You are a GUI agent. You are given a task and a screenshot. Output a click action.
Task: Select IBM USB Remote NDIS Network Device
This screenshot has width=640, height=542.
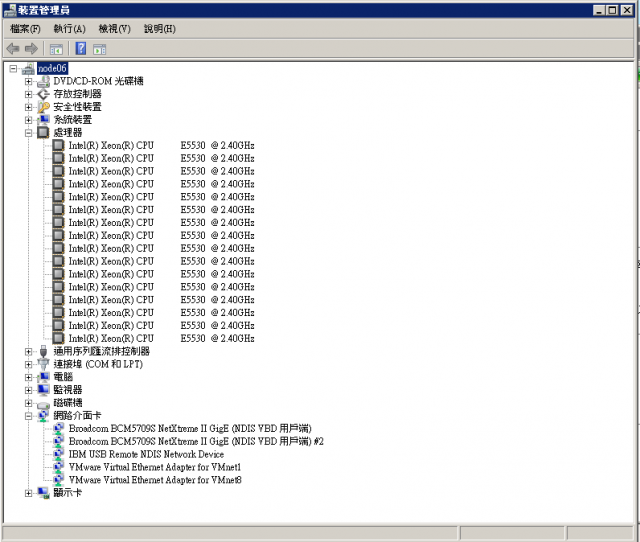tap(147, 454)
